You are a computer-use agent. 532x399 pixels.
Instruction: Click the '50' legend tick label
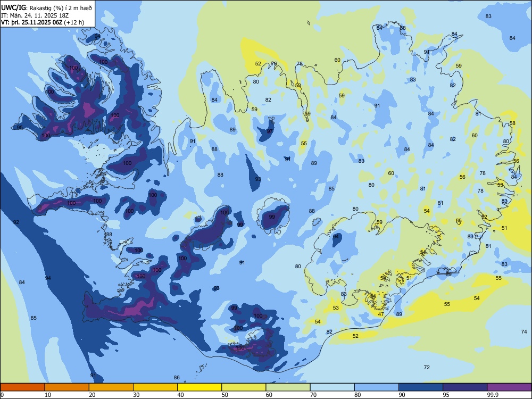[225, 395]
